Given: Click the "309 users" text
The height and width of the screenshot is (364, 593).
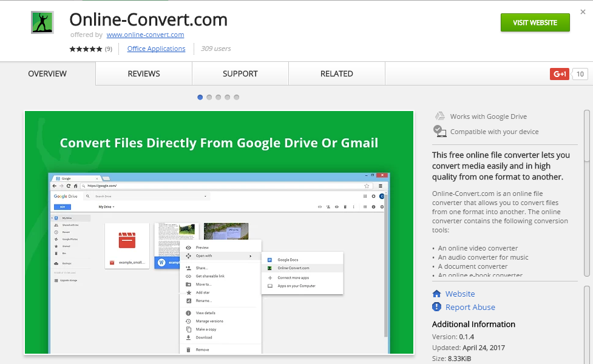Looking at the screenshot, I should pyautogui.click(x=215, y=49).
